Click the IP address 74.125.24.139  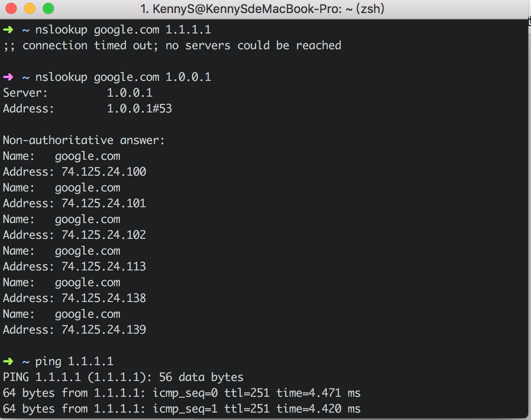104,330
